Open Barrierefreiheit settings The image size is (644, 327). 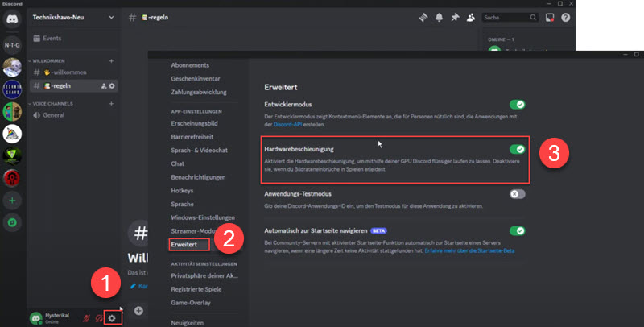pyautogui.click(x=192, y=137)
